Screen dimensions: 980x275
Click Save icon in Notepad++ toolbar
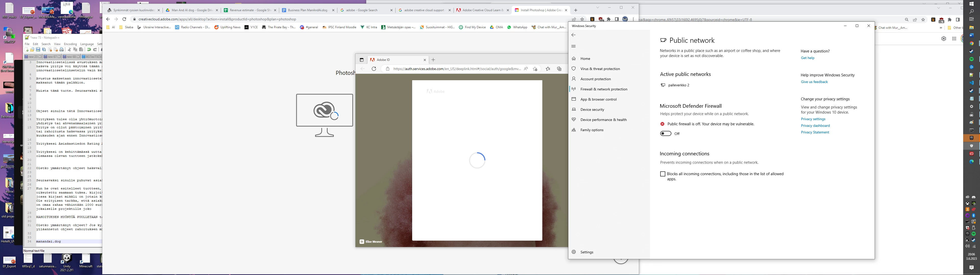point(38,50)
